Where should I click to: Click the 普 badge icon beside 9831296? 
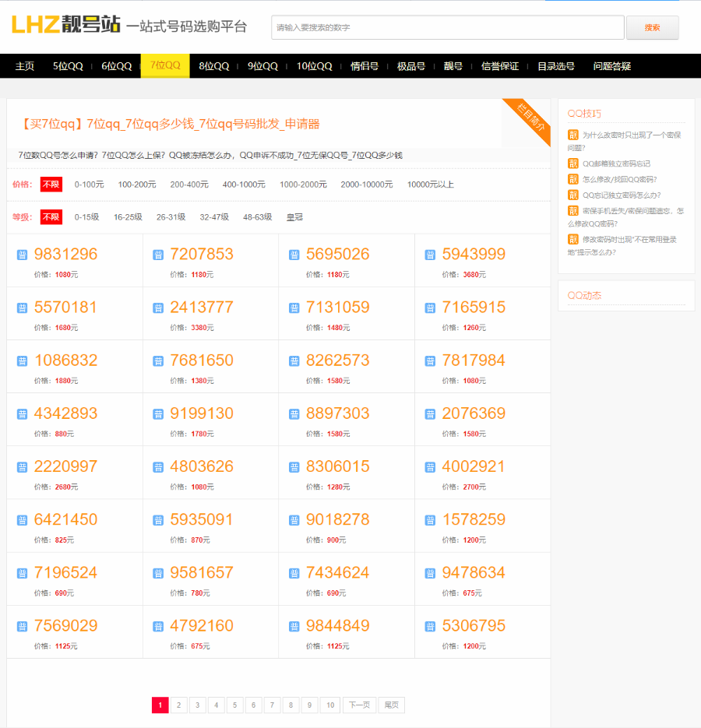[x=22, y=254]
